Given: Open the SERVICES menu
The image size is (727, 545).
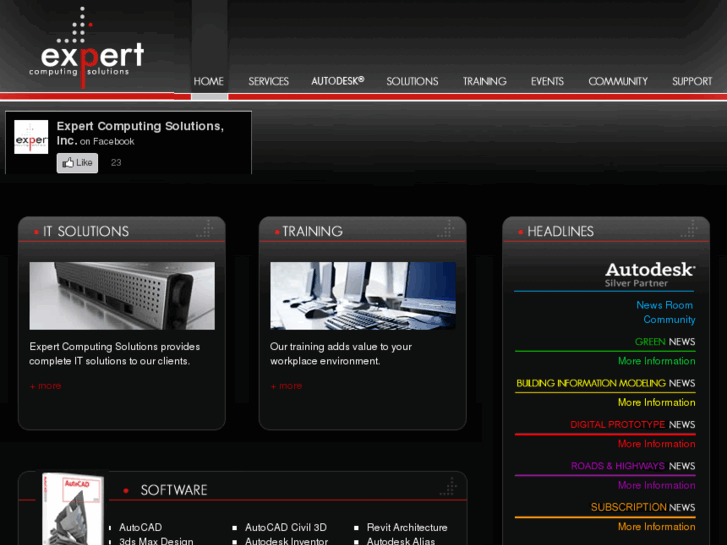Looking at the screenshot, I should coord(268,81).
